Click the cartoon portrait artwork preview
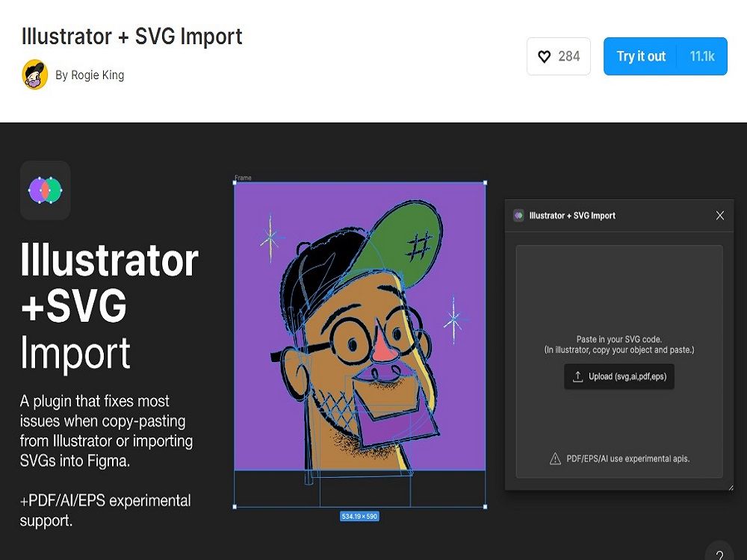The width and height of the screenshot is (747, 560). (360, 327)
